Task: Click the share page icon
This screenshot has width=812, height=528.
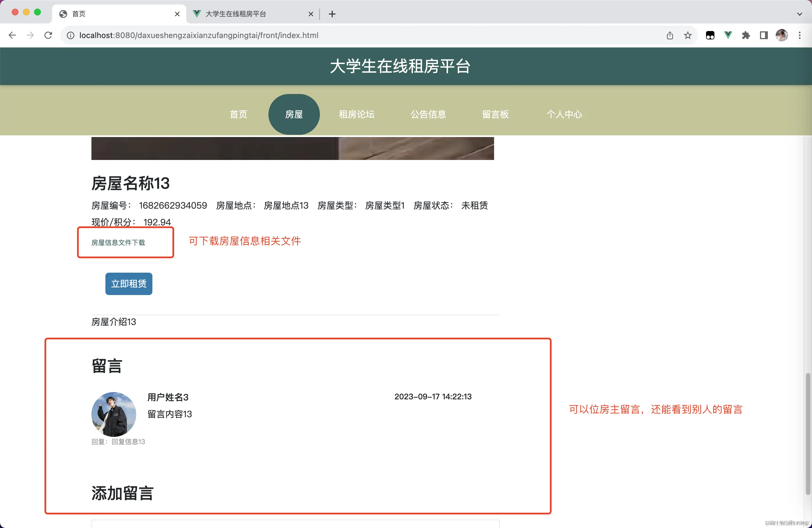Action: [670, 35]
